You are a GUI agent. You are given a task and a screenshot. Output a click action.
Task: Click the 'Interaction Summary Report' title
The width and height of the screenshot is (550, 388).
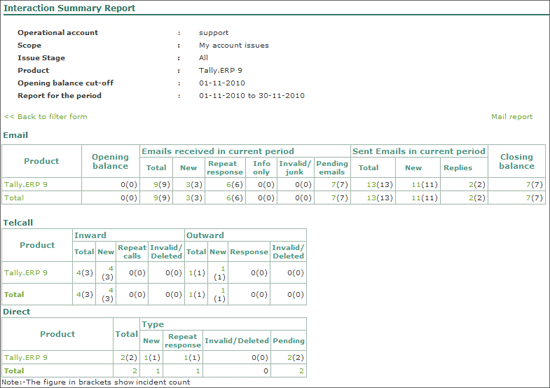[x=69, y=8]
